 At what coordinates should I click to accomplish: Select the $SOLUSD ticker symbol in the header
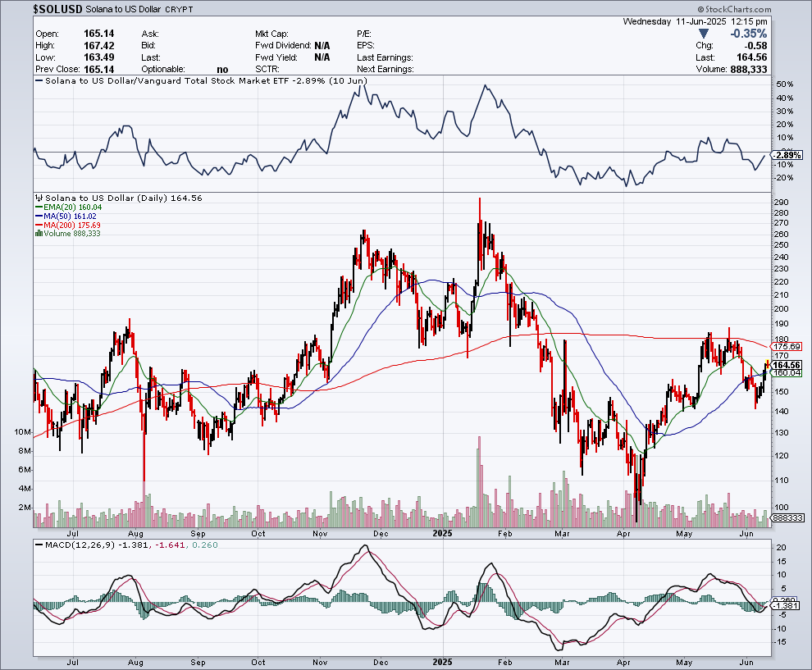pos(57,9)
